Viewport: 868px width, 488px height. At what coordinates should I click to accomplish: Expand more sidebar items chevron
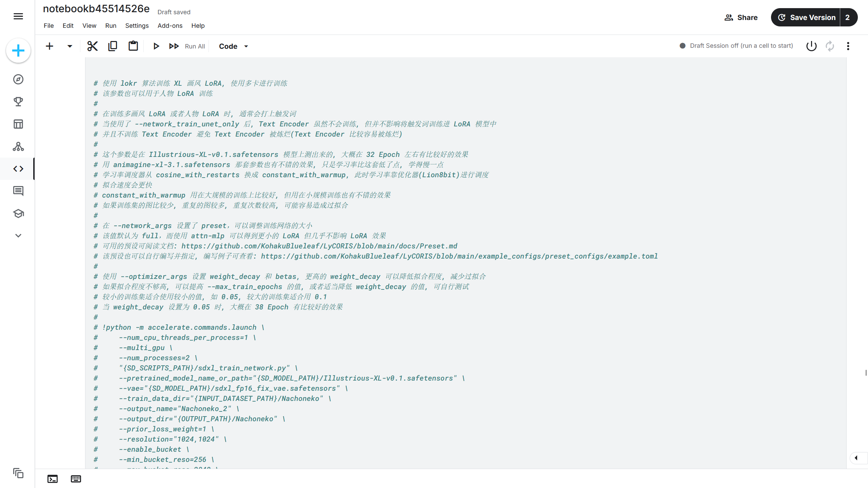pos(18,236)
